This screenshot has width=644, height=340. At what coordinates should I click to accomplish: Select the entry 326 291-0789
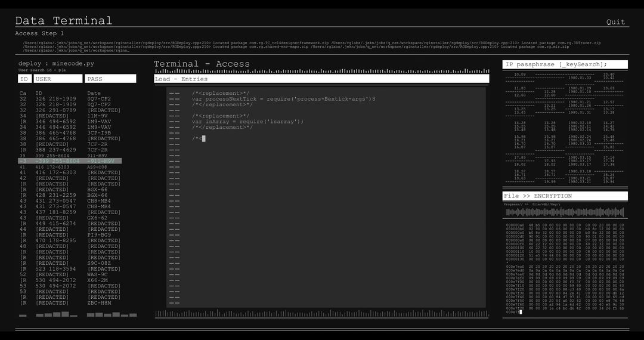click(x=55, y=110)
